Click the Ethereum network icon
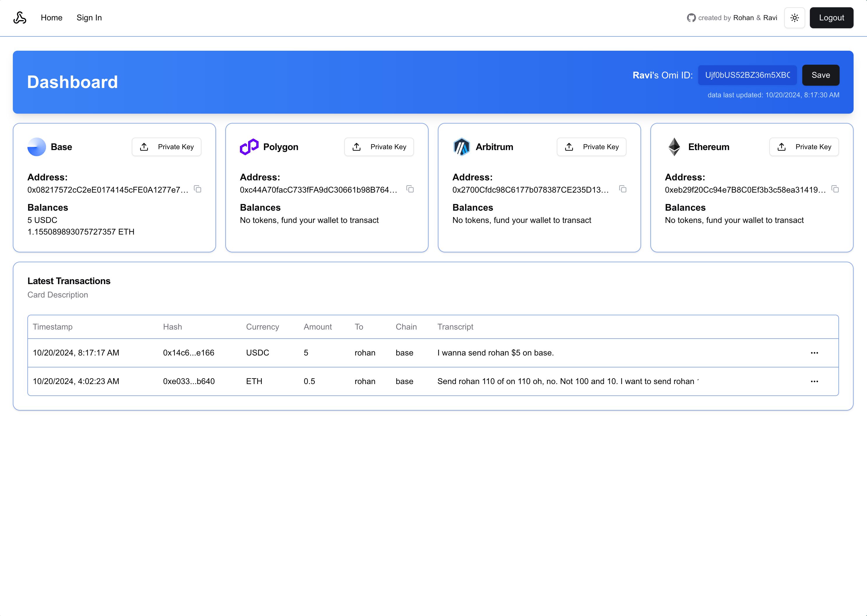867x616 pixels. (x=674, y=147)
